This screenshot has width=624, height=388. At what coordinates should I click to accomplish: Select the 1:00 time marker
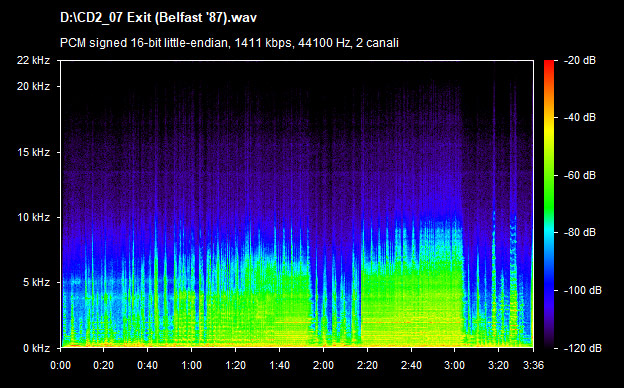pyautogui.click(x=191, y=365)
